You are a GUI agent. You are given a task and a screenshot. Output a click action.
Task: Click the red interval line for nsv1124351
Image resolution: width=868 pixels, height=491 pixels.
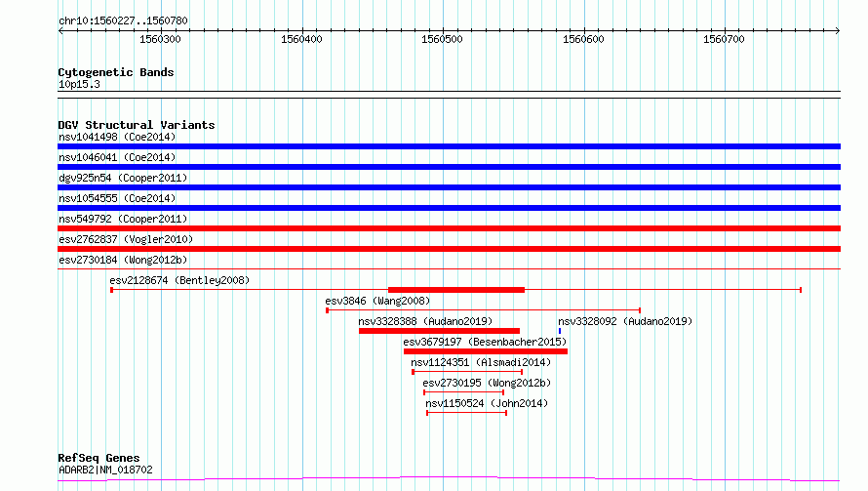click(467, 372)
